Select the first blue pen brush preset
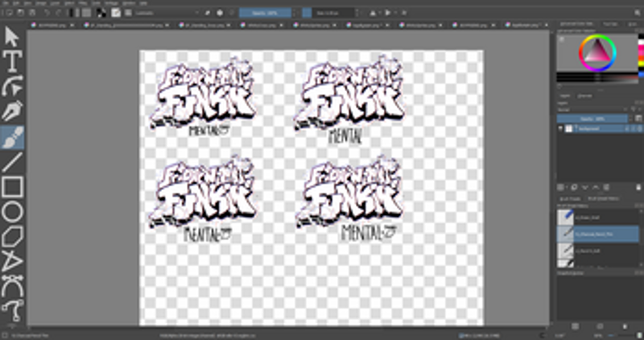Viewport: 644px width, 340px height. [597, 217]
